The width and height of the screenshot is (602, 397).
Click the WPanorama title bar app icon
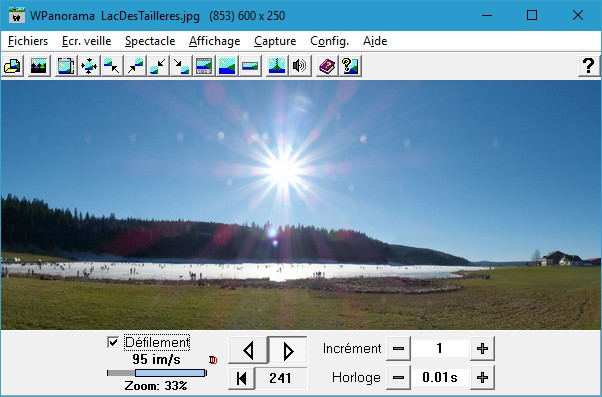[x=17, y=16]
